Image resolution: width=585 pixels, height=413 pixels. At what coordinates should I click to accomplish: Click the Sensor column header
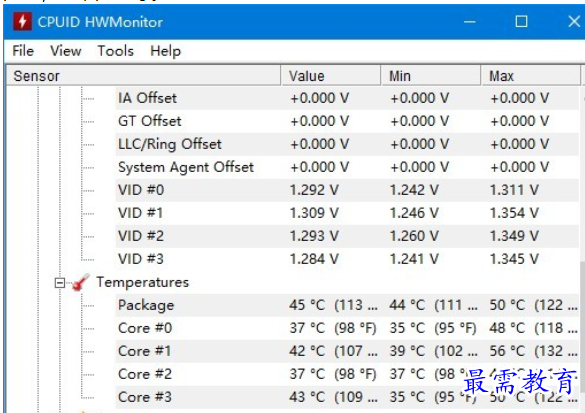pos(144,76)
